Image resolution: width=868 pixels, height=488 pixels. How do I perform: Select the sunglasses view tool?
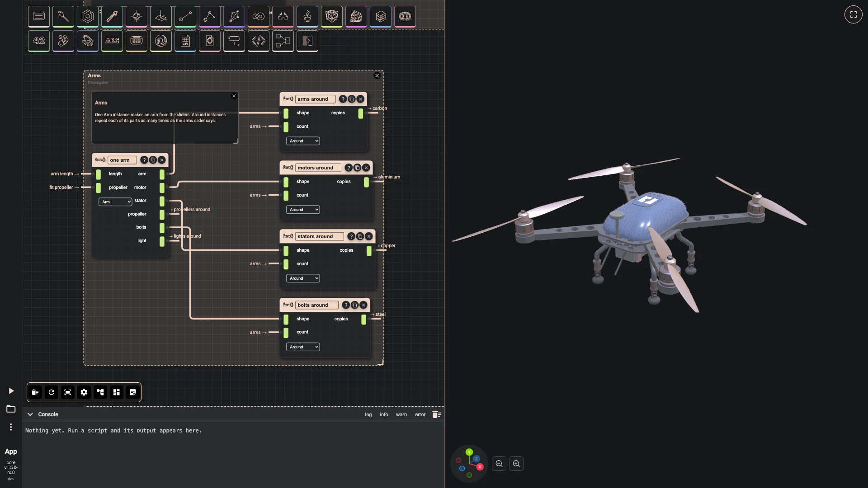pyautogui.click(x=283, y=17)
